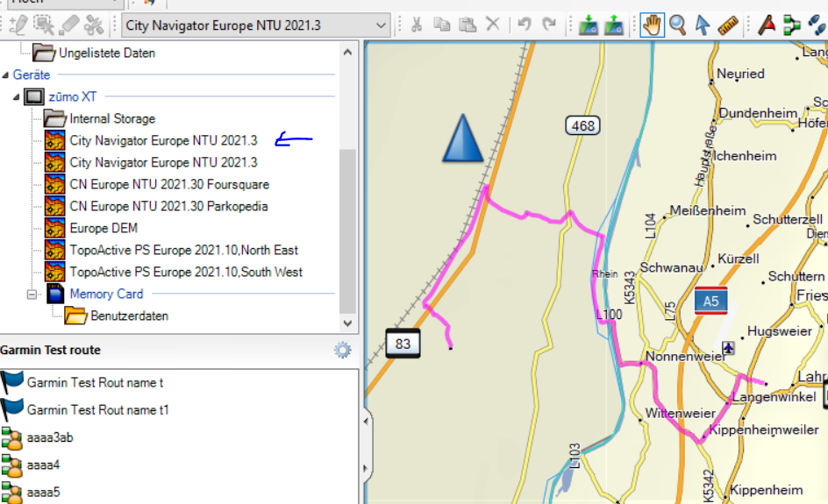The width and height of the screenshot is (828, 504).
Task: Collapse the Memory Card node
Action: [x=32, y=294]
